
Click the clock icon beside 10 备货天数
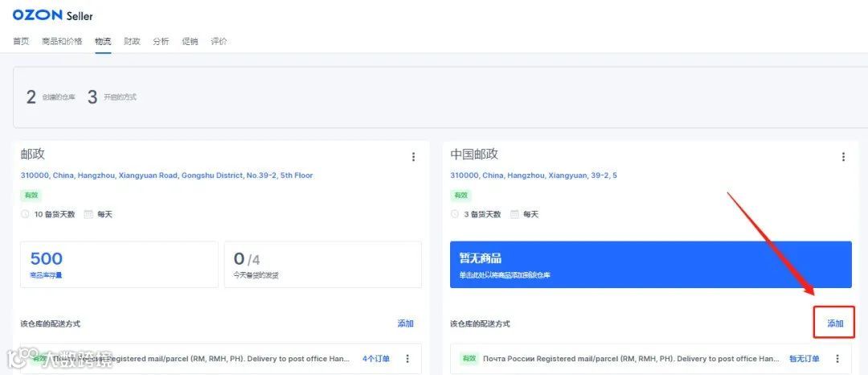pos(25,214)
